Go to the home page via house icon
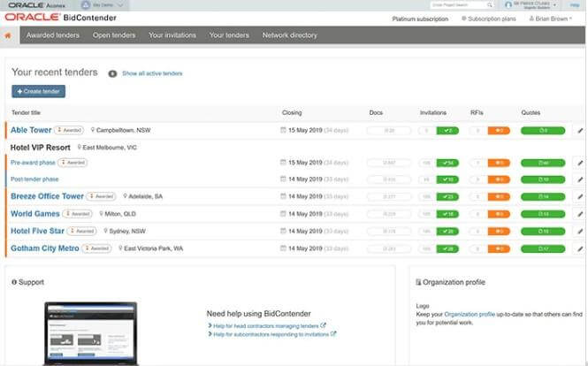The height and width of the screenshot is (366, 588). 8,35
